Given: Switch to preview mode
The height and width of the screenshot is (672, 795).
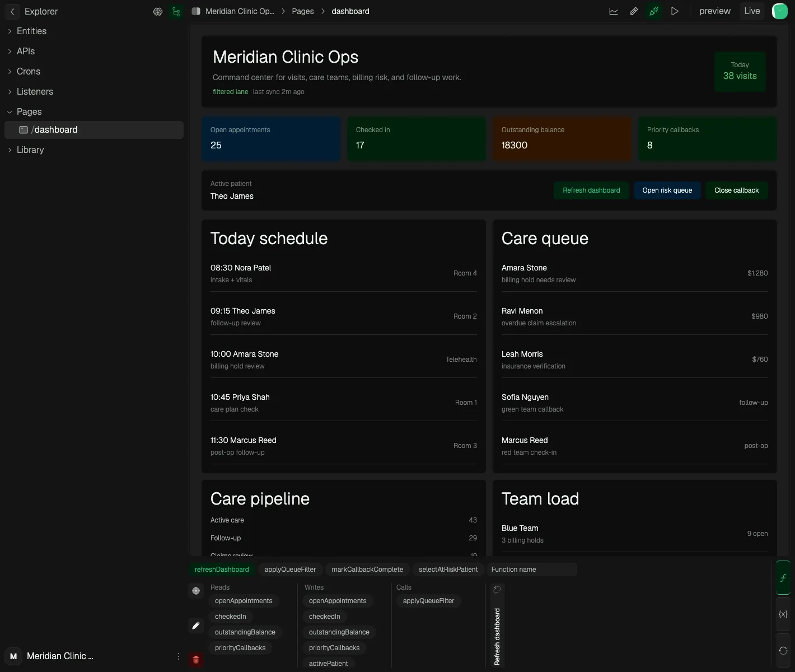Looking at the screenshot, I should tap(715, 11).
